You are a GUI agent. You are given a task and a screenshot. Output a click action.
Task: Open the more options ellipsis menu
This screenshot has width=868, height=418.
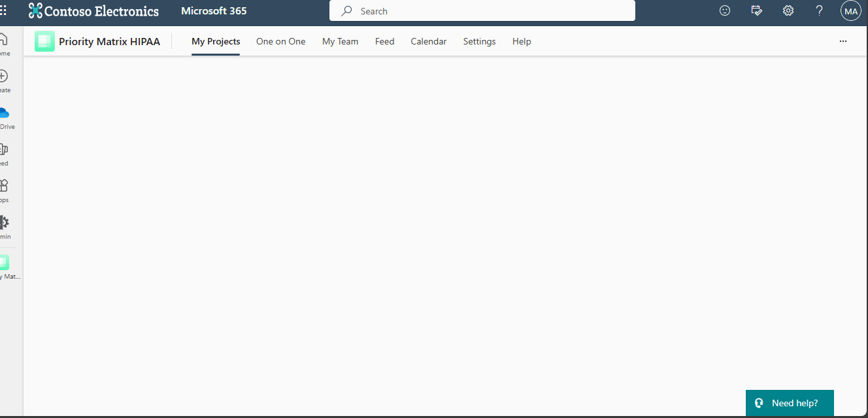pyautogui.click(x=843, y=41)
